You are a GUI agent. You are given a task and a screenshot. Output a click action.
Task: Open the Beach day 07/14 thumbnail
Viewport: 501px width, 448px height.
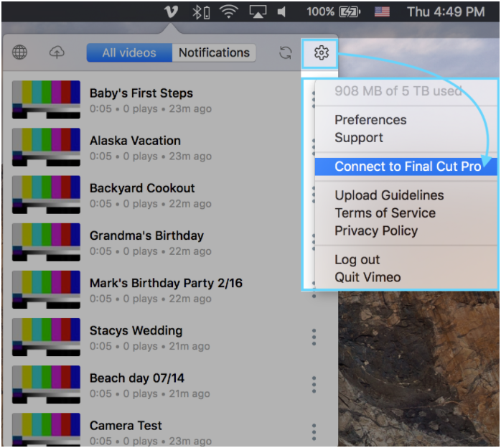coord(46,384)
